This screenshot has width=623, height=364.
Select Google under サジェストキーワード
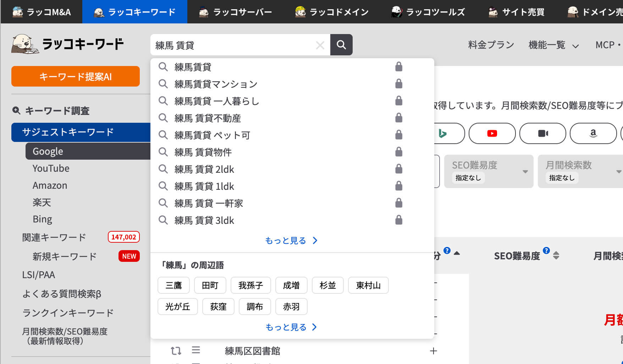pos(88,151)
